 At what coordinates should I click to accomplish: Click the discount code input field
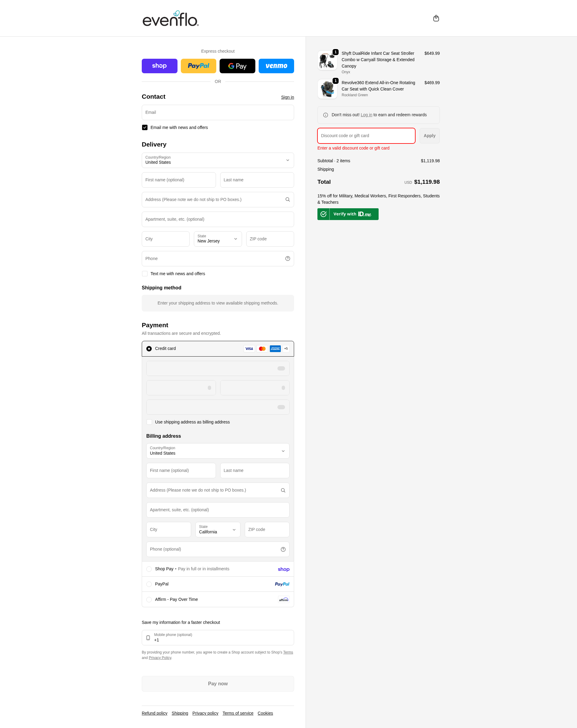366,135
